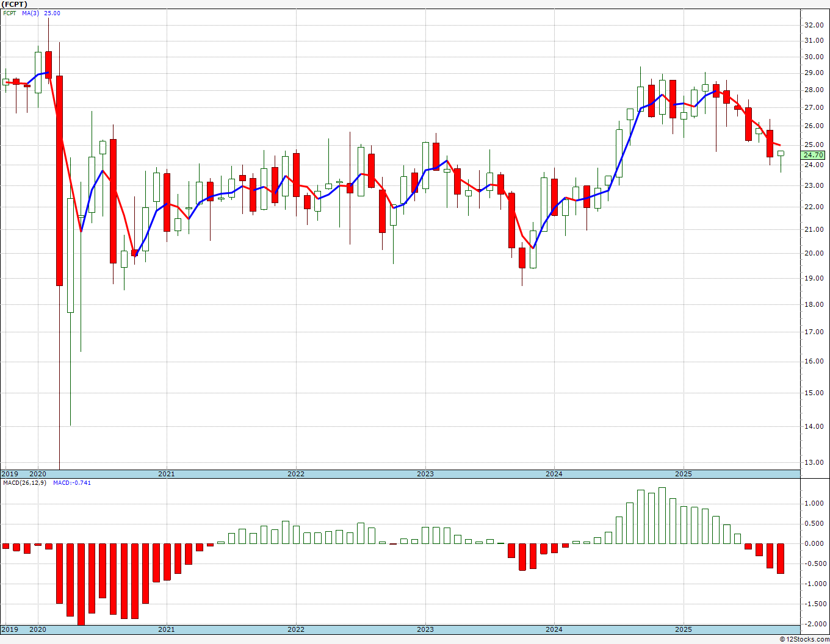Screen dimensions: 830x644
Task: Click 1.000 on the MACD scale
Action: (814, 503)
